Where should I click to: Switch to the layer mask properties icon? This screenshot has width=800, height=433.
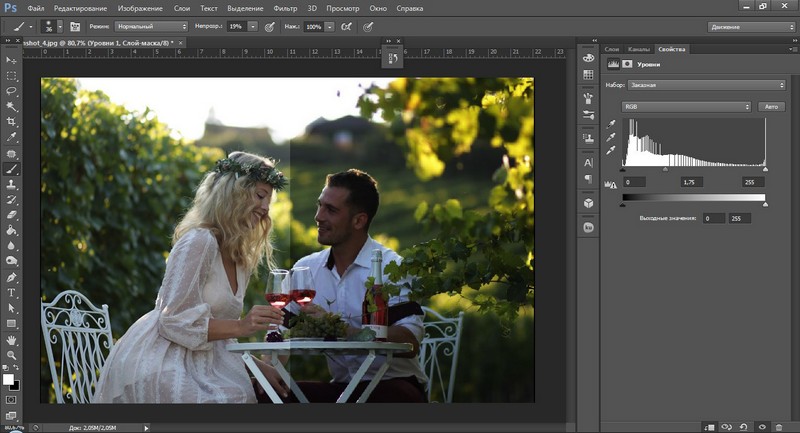[628, 64]
